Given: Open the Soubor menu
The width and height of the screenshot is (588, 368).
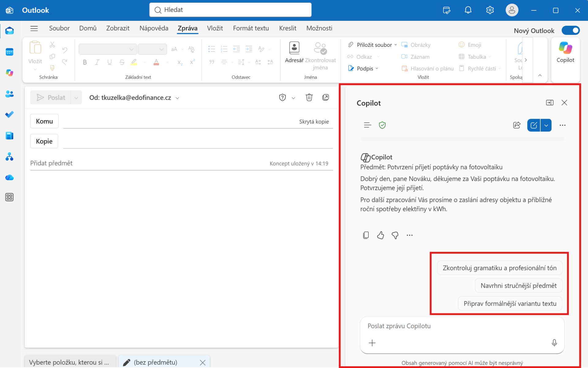Looking at the screenshot, I should pos(59,28).
